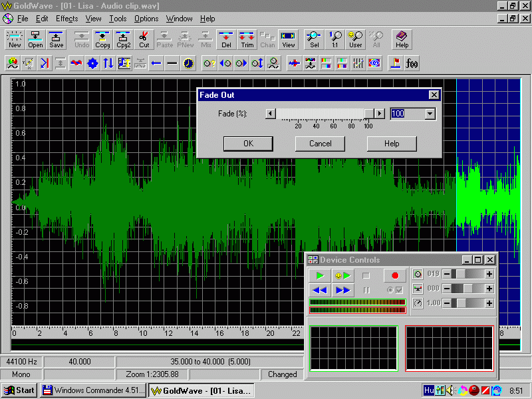Click the Maximize Volume icon
532x399 pixels.
click(x=257, y=63)
